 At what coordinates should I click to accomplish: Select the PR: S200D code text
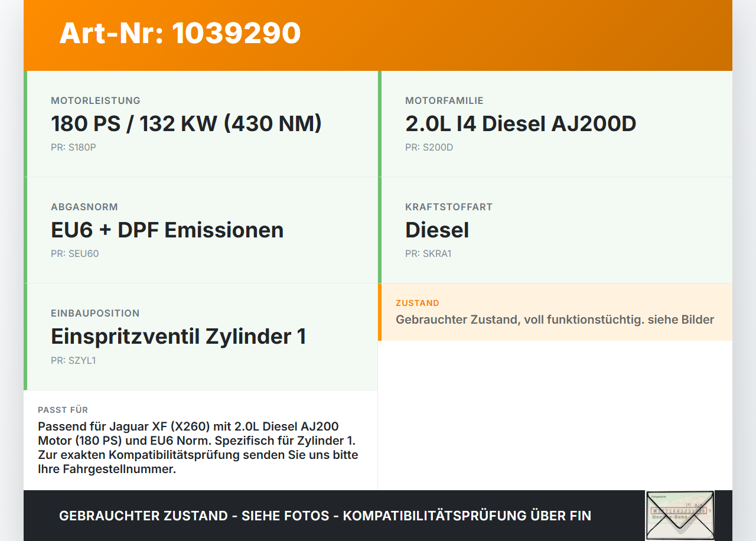tap(429, 148)
